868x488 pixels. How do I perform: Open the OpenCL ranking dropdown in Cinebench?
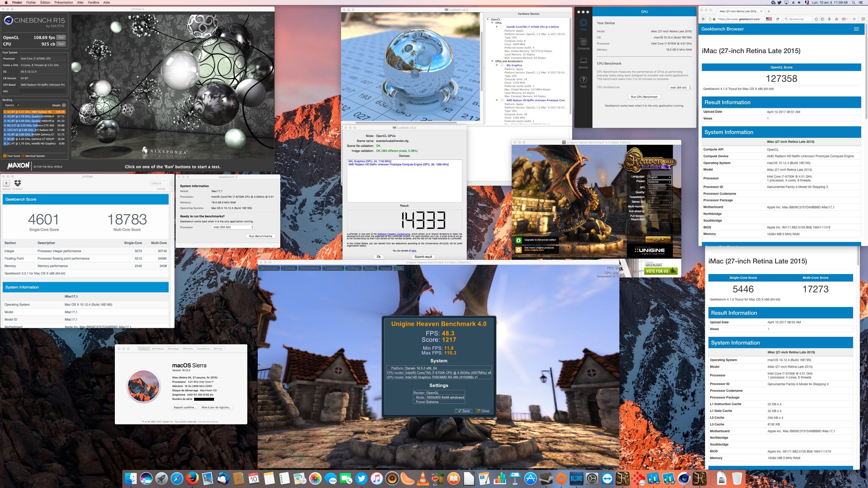(x=12, y=105)
